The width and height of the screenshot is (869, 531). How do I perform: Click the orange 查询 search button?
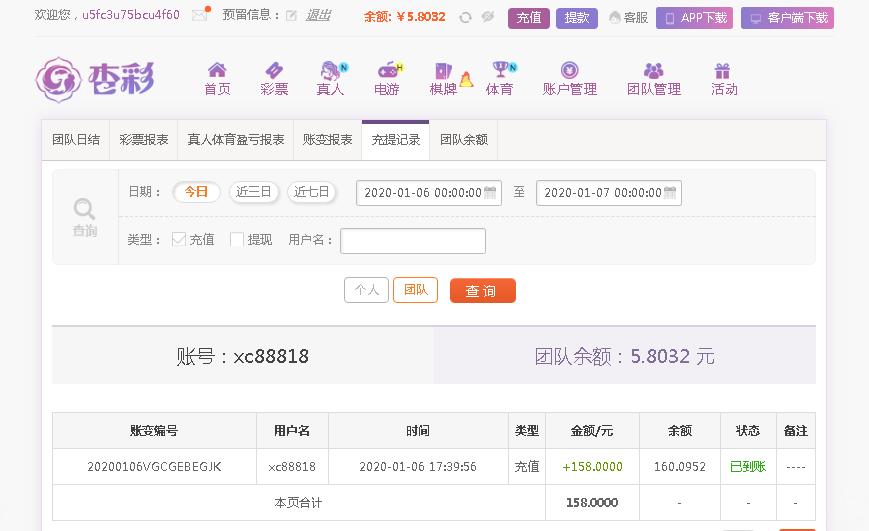tap(483, 290)
